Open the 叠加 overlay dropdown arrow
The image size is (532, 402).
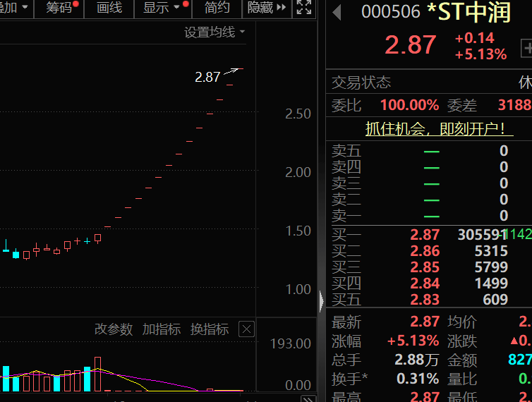pos(25,8)
